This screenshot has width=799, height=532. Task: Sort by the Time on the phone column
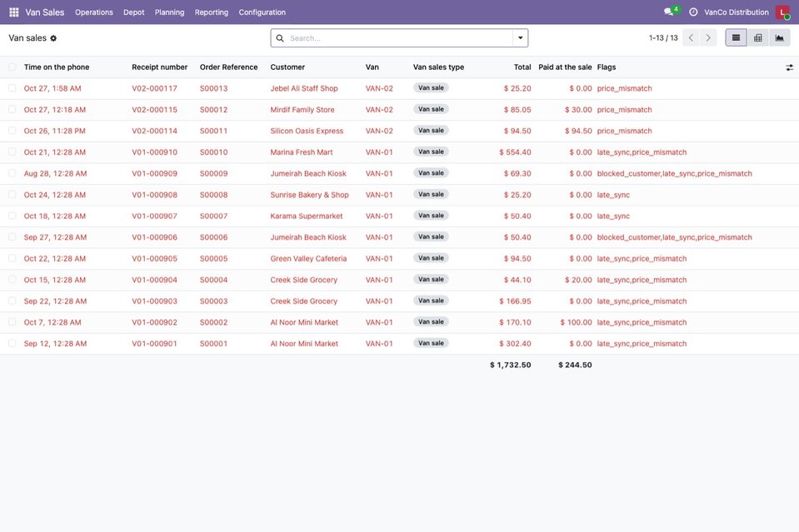57,67
